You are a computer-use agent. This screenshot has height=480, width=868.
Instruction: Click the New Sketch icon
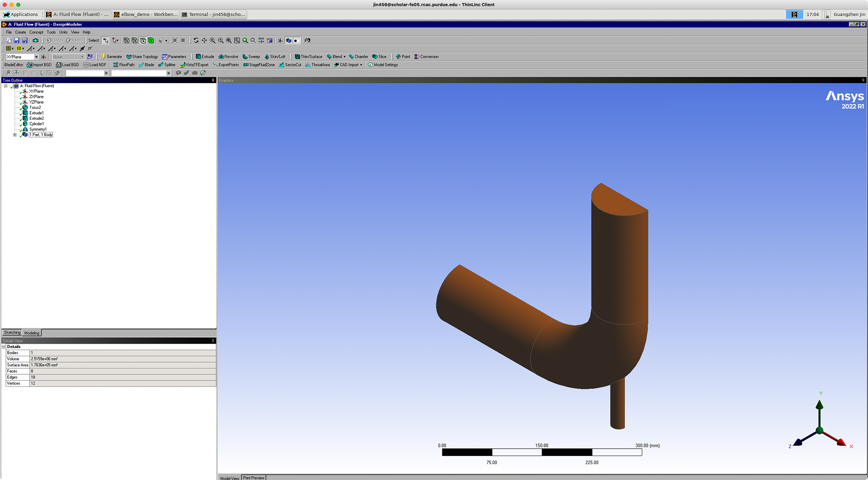point(90,57)
